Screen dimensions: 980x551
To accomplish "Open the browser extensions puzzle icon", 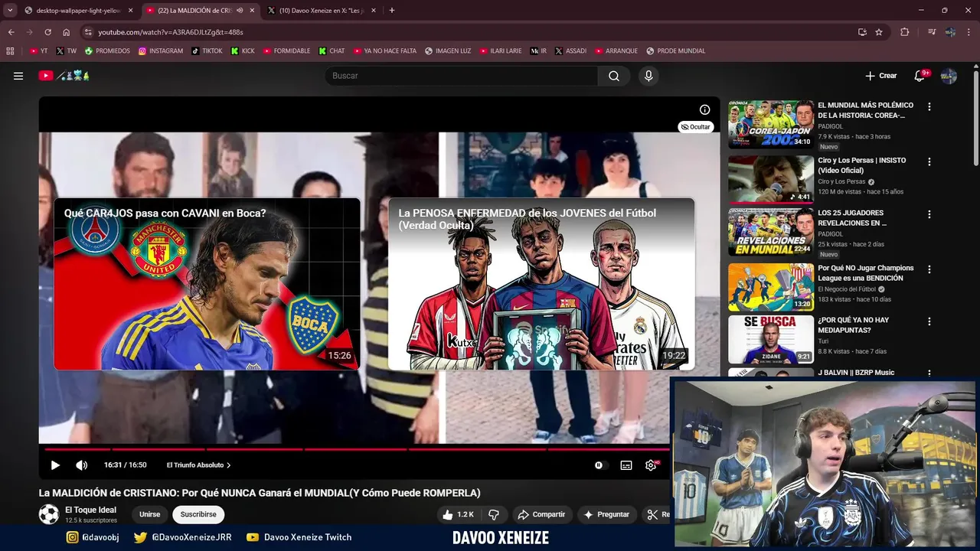I will point(905,32).
